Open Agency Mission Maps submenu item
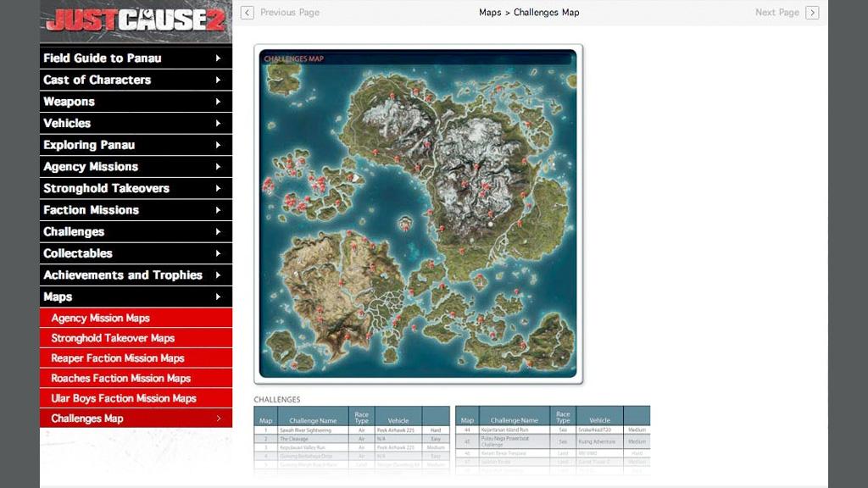This screenshot has width=868, height=488. point(136,319)
